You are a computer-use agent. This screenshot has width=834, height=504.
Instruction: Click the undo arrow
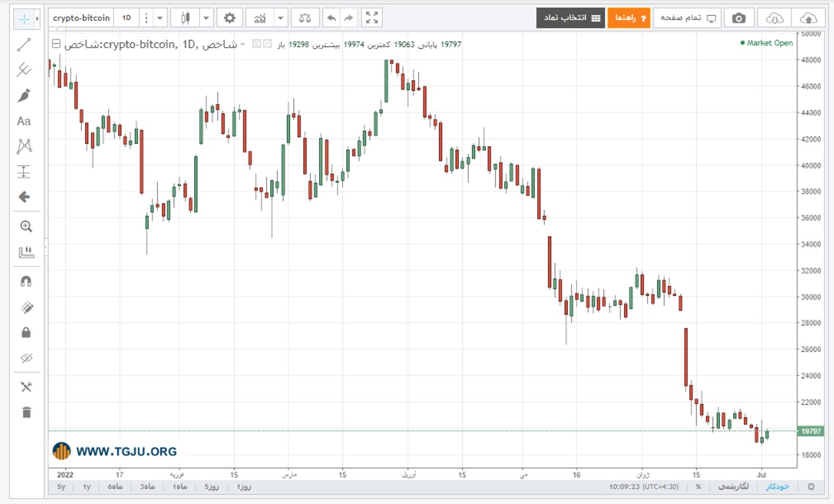(x=332, y=18)
